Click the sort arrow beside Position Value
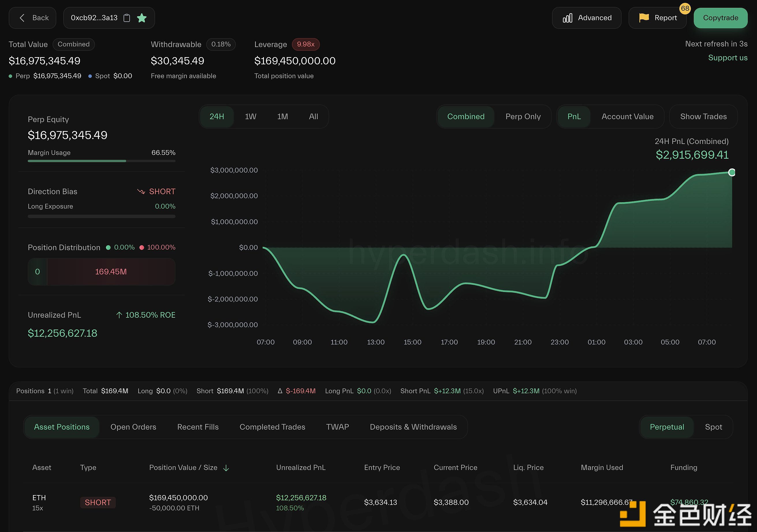Viewport: 757px width, 532px height. 226,468
